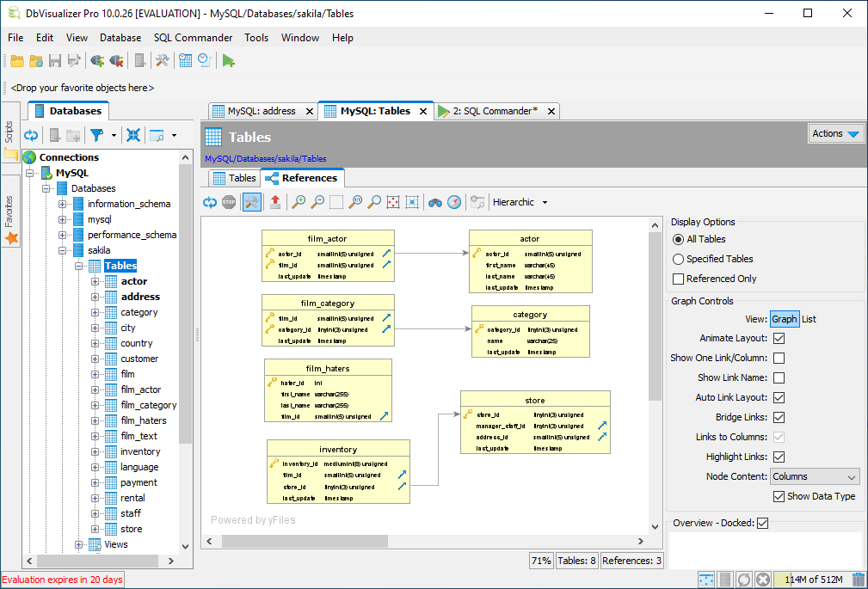This screenshot has height=589, width=868.
Task: Enable Show One Link/Column checkbox
Action: (779, 359)
